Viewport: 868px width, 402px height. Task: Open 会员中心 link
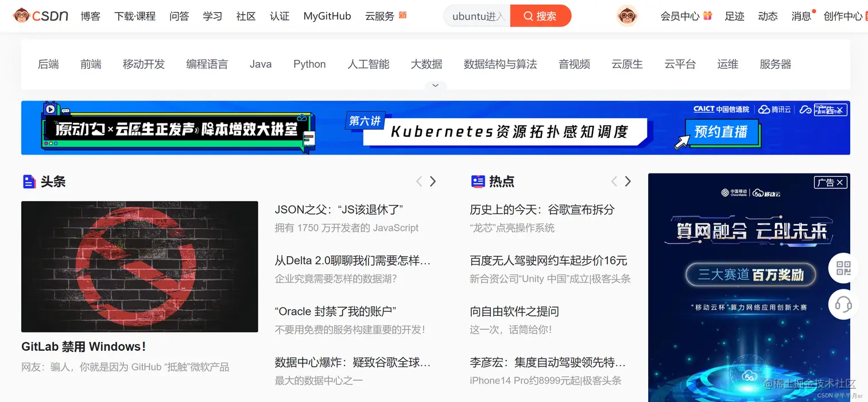pos(680,16)
